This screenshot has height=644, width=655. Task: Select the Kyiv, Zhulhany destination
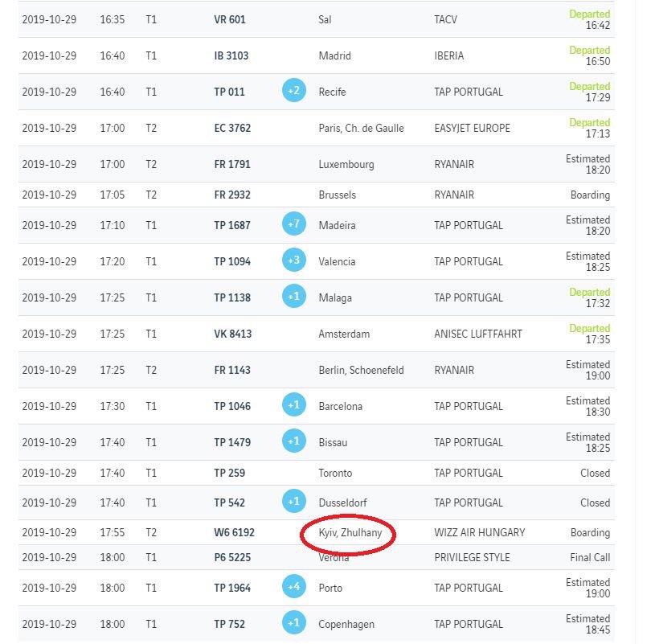[x=350, y=533]
